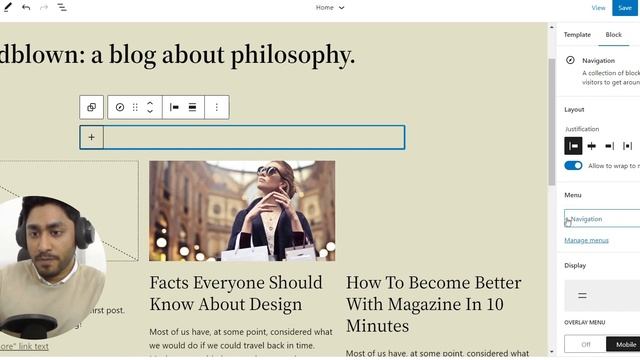Undo the last change
Image resolution: width=640 pixels, height=360 pixels.
point(26,7)
